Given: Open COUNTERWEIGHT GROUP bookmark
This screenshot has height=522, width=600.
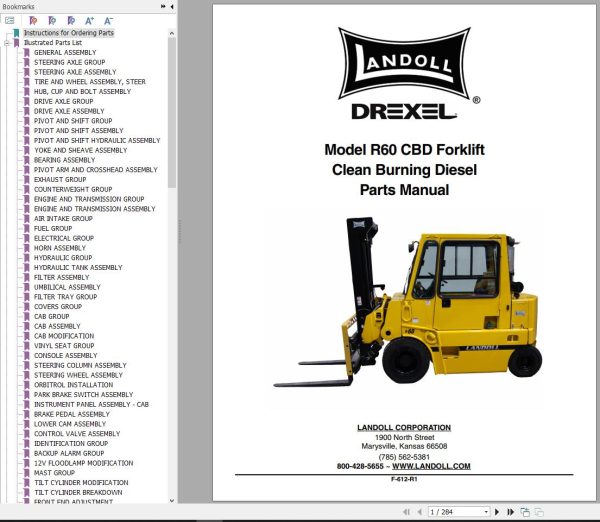Looking at the screenshot, I should click(73, 189).
